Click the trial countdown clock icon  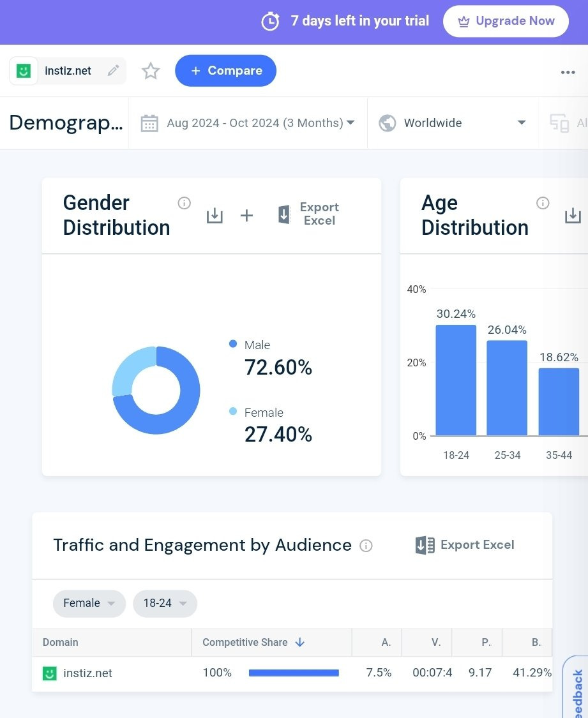click(270, 21)
